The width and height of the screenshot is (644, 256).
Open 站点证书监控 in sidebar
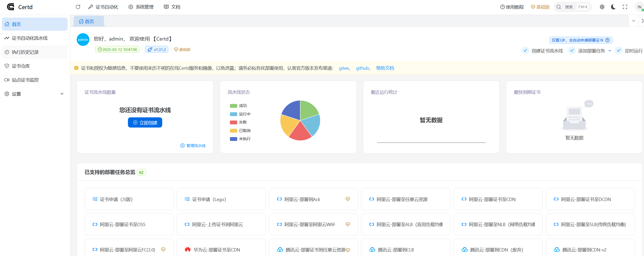[x=35, y=80]
